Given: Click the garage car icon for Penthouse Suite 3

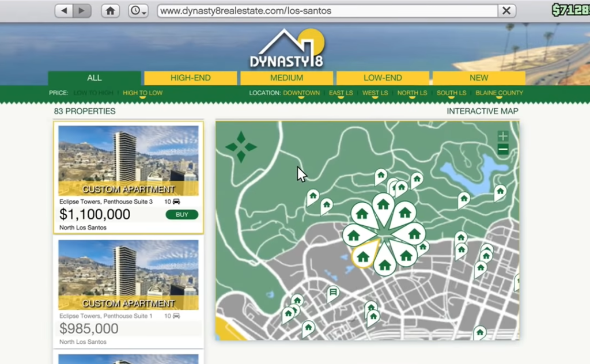Looking at the screenshot, I should (x=176, y=202).
